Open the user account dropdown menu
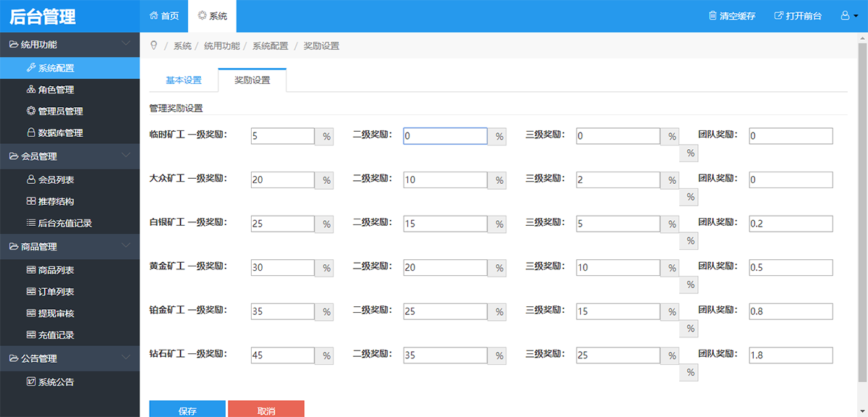Viewport: 868px width, 417px height. click(848, 16)
